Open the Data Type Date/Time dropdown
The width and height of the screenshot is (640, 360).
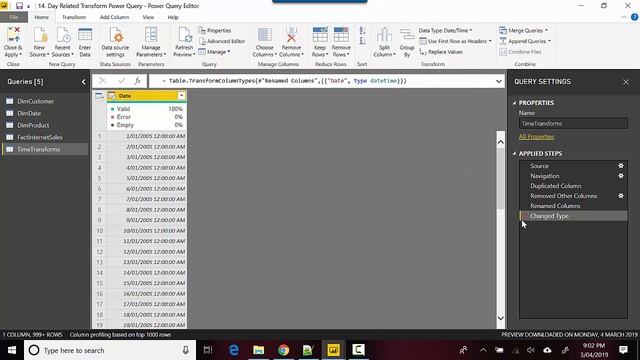445,31
